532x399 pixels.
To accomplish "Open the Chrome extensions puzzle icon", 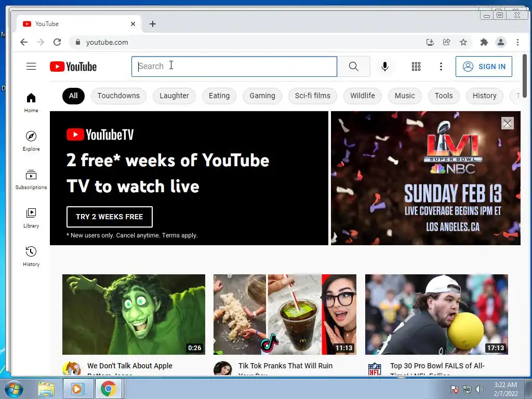I will pyautogui.click(x=484, y=42).
